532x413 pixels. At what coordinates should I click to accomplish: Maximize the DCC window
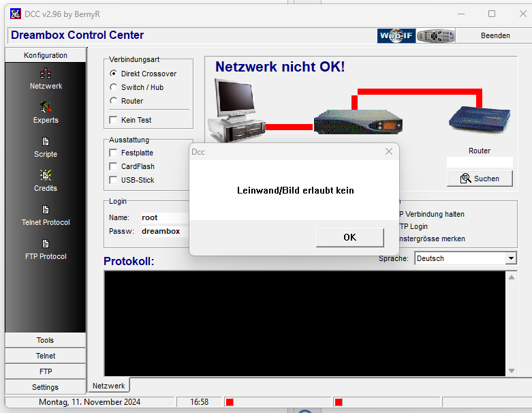492,14
